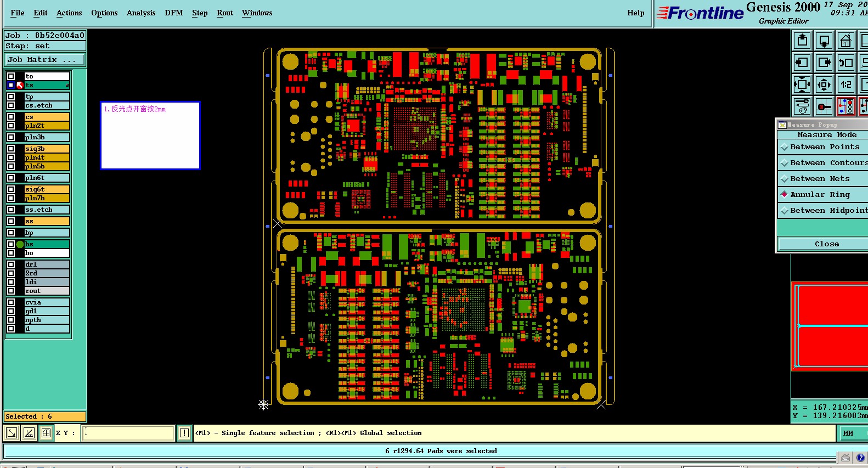Toggle the checkbox for layer npth
Image resolution: width=868 pixels, height=468 pixels.
pyautogui.click(x=11, y=320)
